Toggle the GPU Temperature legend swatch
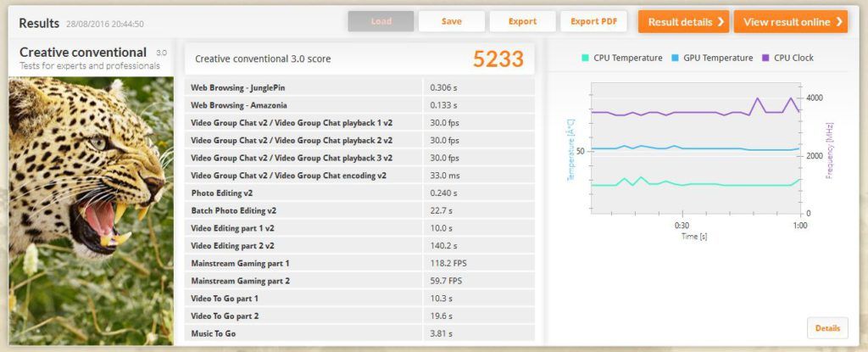 coord(675,59)
